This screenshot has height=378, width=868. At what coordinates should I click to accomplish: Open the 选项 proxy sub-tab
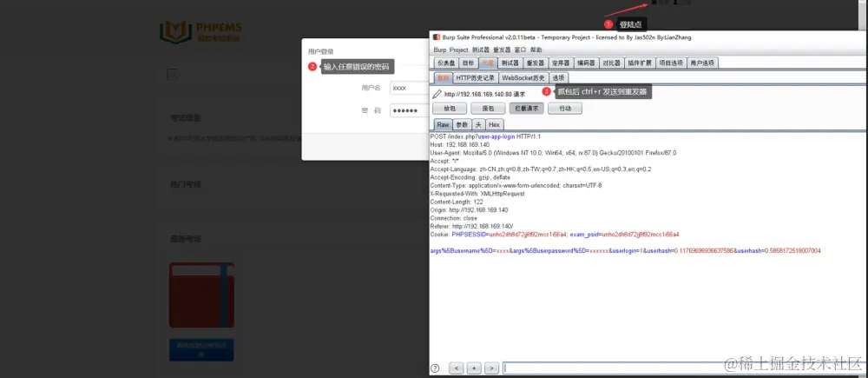[558, 78]
